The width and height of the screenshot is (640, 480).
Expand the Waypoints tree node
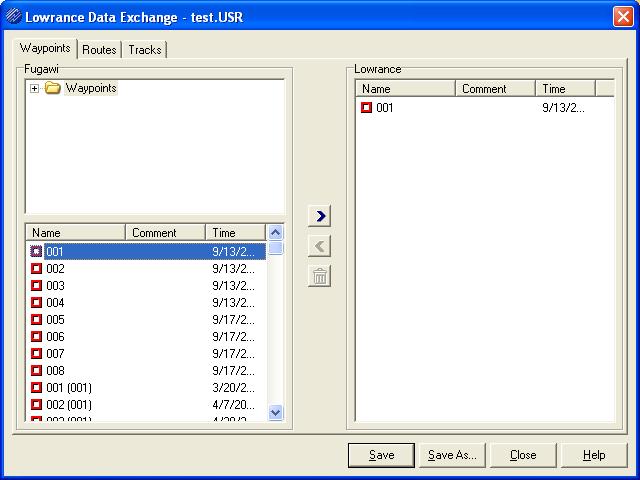[x=35, y=88]
